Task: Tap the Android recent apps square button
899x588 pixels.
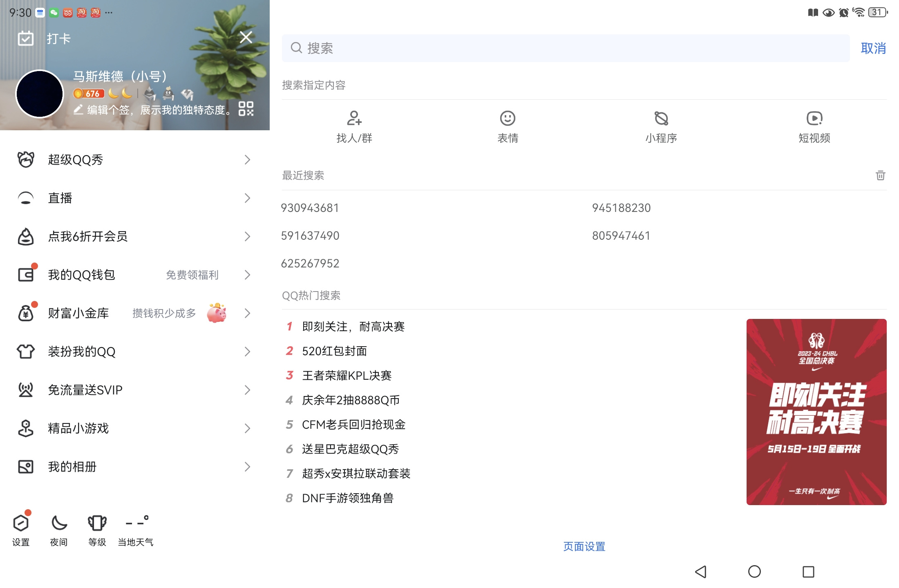Action: coord(808,572)
